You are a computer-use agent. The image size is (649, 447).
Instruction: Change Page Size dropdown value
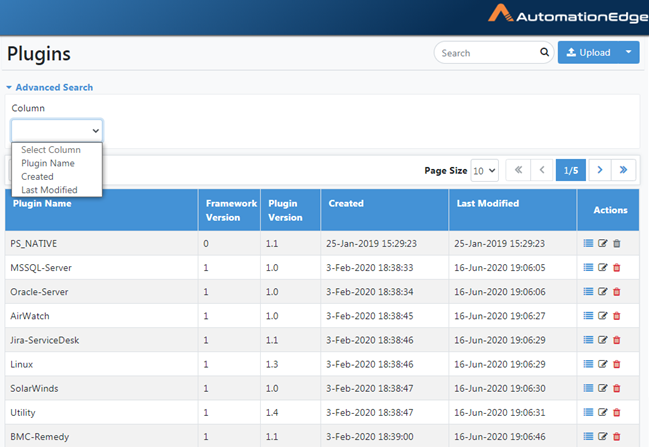pos(484,171)
